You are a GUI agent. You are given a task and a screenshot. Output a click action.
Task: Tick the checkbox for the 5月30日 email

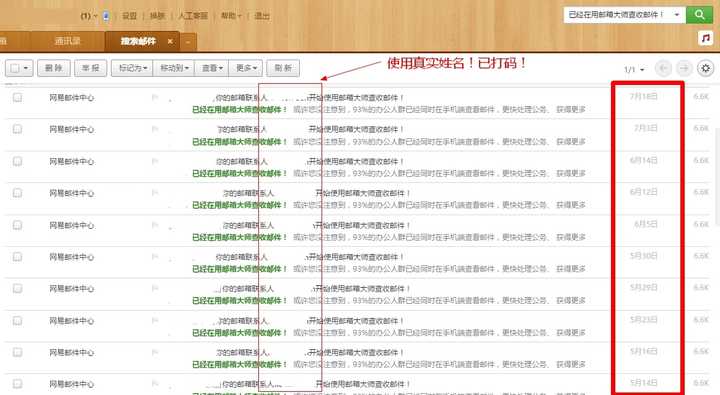[17, 257]
